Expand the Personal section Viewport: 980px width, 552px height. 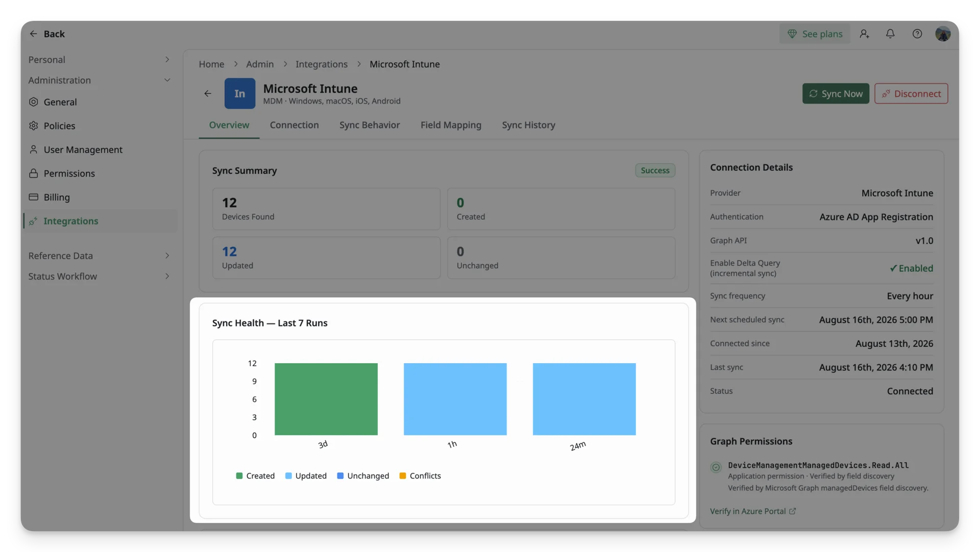[x=99, y=60]
